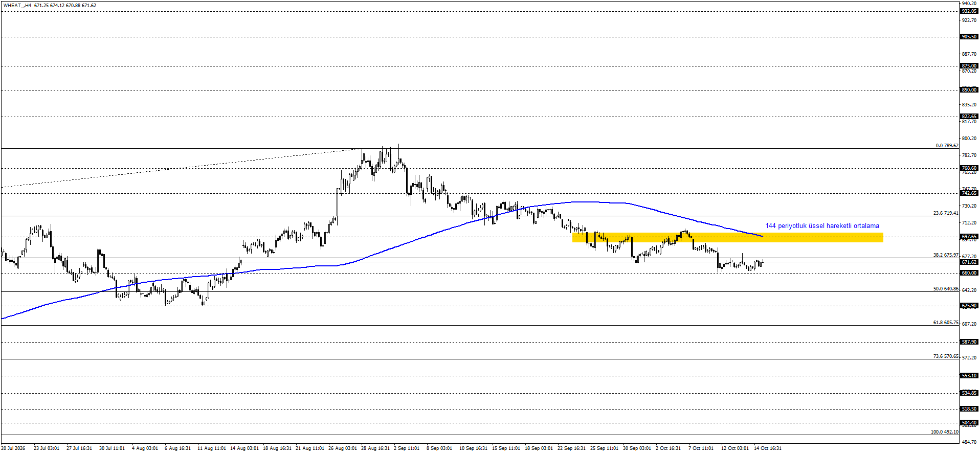980x454 pixels.
Task: Click the 742.65 price level tag
Action: coord(969,193)
